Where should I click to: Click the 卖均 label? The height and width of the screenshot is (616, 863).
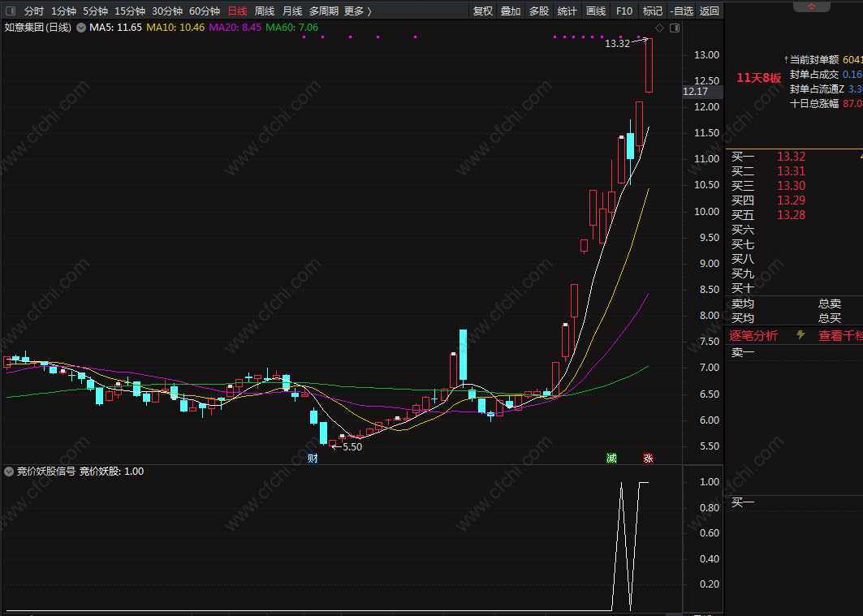pos(743,304)
